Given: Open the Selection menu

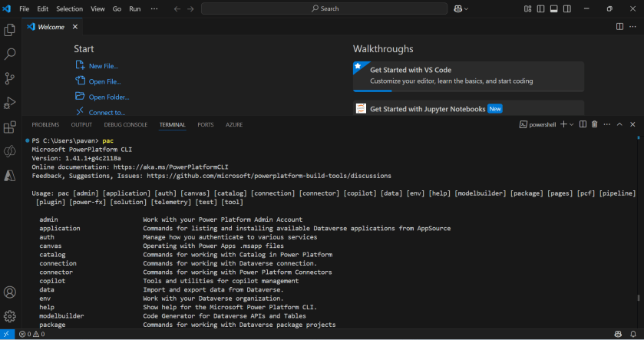Looking at the screenshot, I should point(69,8).
